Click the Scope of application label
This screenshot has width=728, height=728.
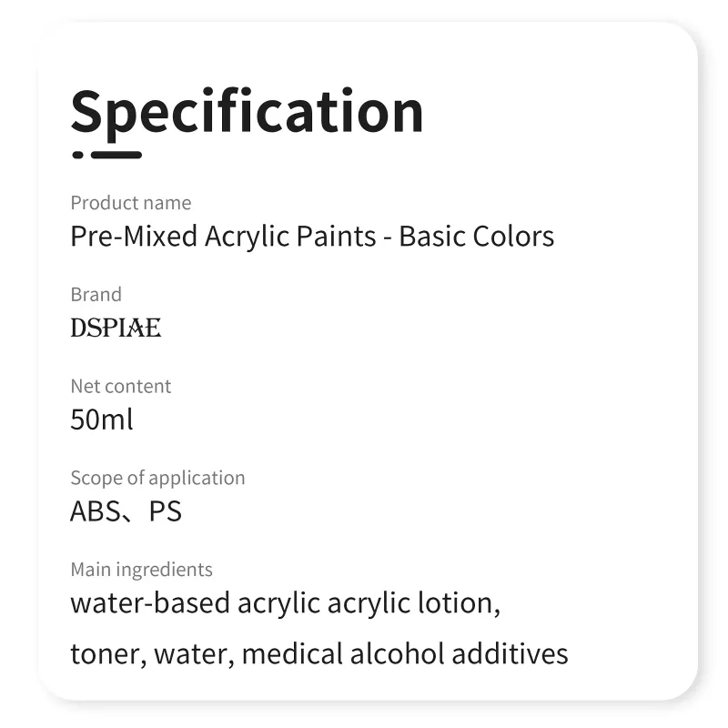(157, 478)
